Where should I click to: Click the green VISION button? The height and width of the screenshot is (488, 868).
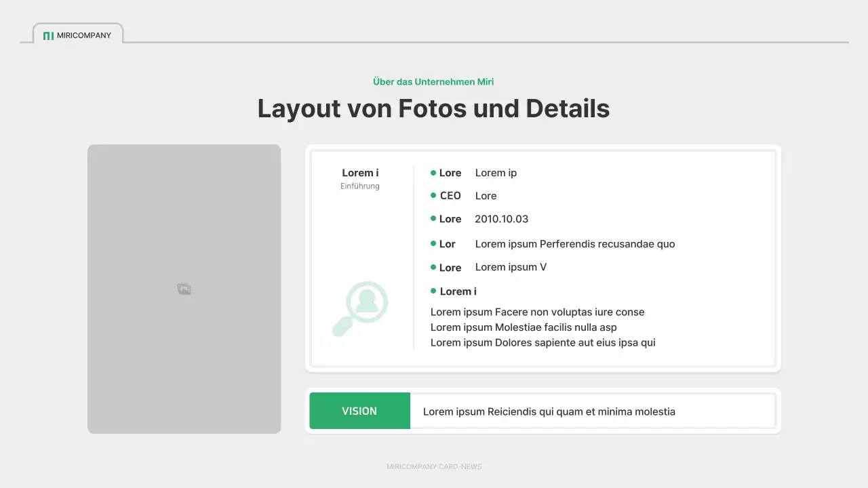click(x=360, y=411)
